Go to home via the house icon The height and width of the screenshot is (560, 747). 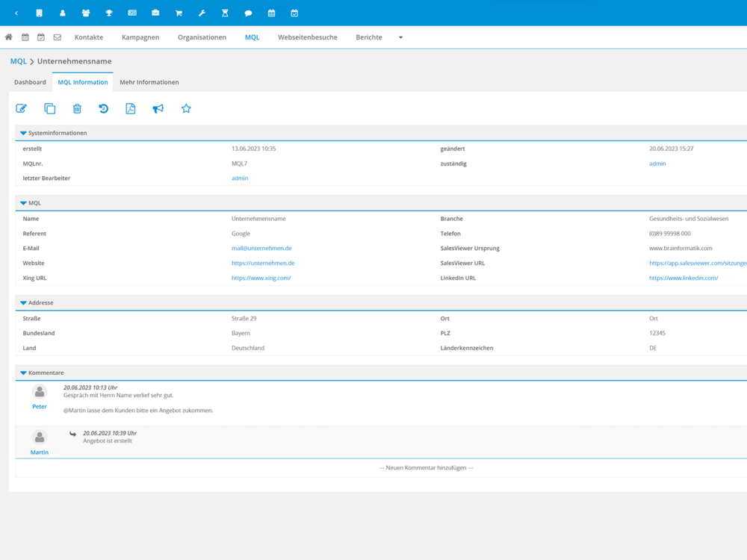tap(9, 37)
